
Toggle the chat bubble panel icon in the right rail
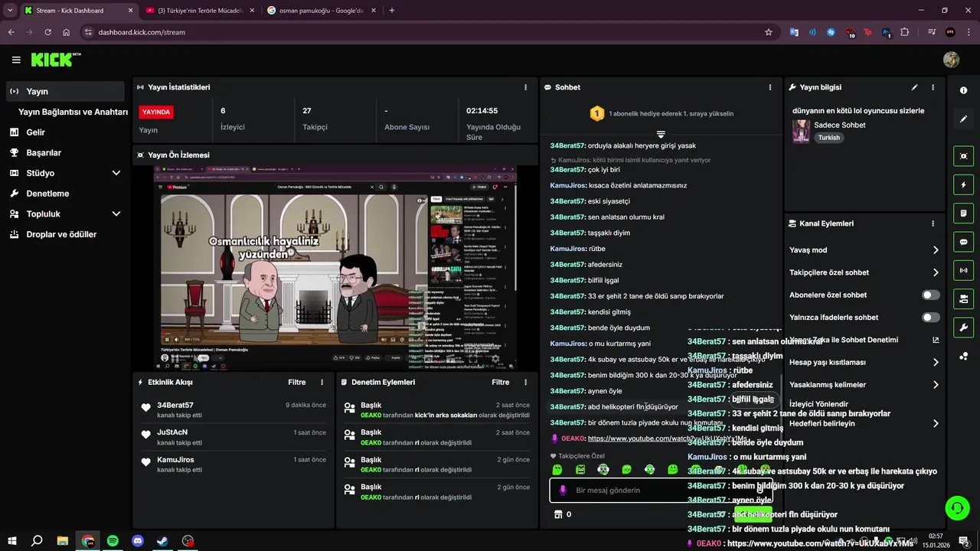[x=963, y=242]
